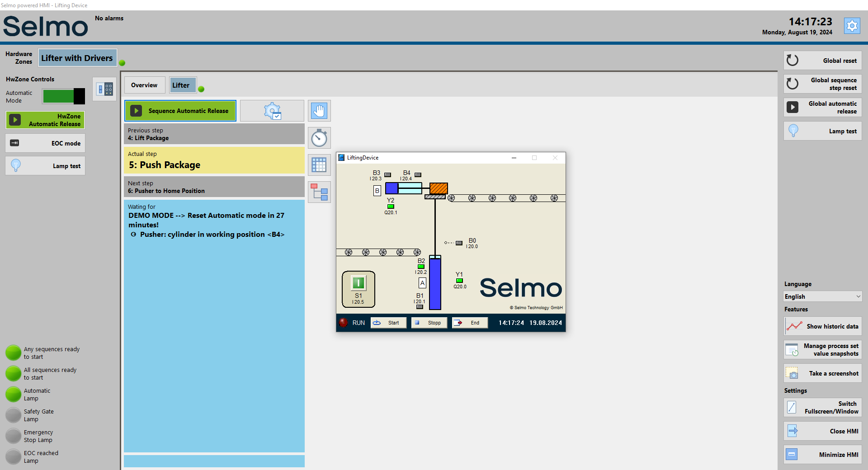Viewport: 868px width, 470px height.
Task: Click the EOC reached Lamp indicator
Action: coord(14,457)
